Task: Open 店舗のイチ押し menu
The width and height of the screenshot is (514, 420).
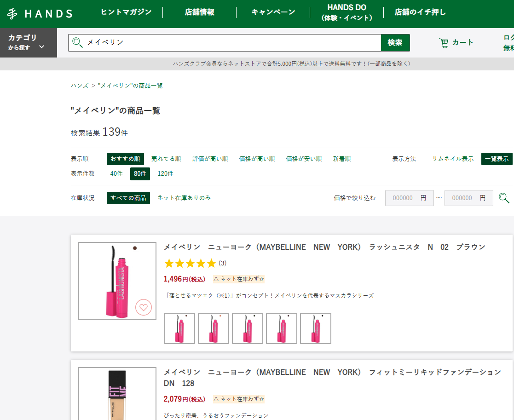Action: pos(420,12)
